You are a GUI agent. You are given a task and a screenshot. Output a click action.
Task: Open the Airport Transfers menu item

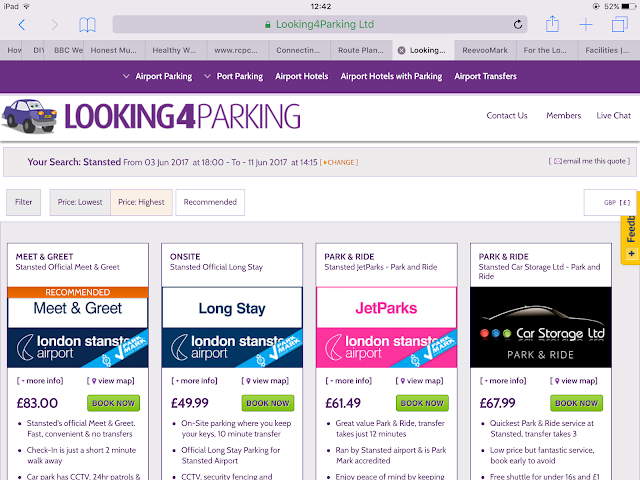click(x=485, y=76)
